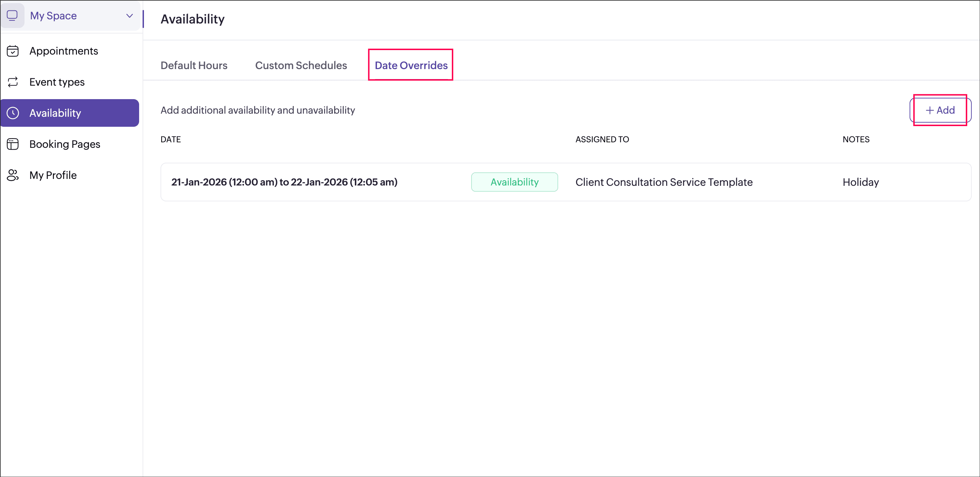The image size is (980, 477).
Task: Open the 21-Jan-2026 date override row
Action: [x=284, y=182]
